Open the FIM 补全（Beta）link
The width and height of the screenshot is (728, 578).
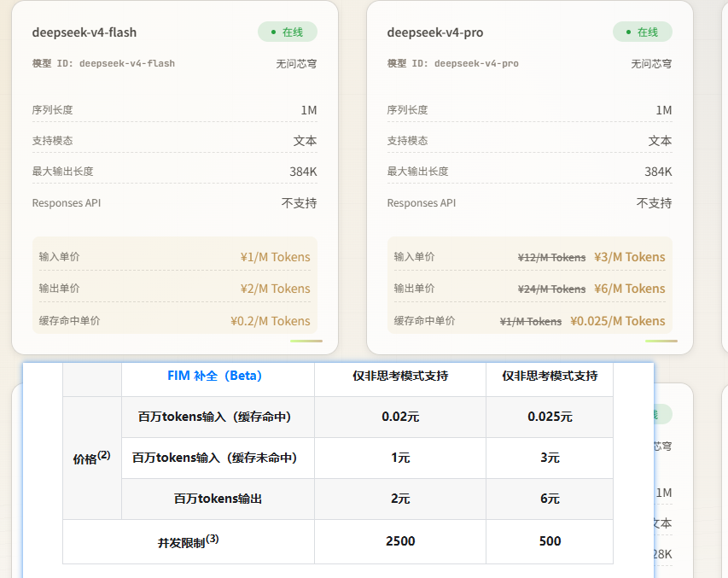click(x=214, y=376)
